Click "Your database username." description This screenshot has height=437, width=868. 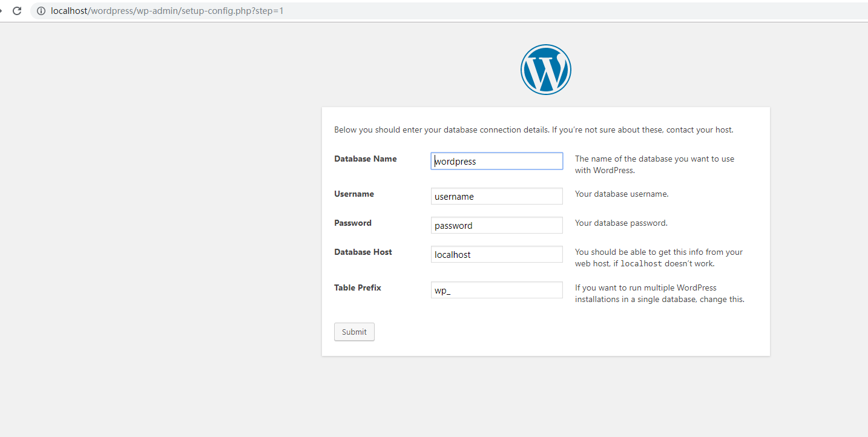point(622,194)
